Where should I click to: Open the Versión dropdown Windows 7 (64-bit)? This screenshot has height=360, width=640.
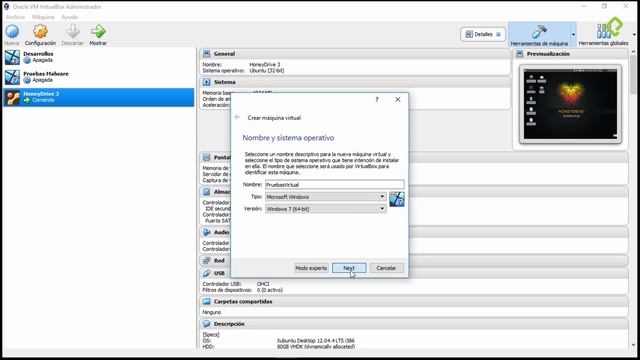point(326,209)
